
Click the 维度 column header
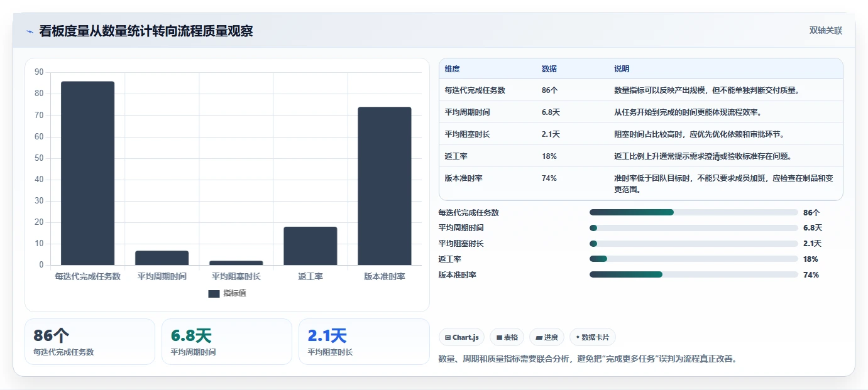click(452, 69)
